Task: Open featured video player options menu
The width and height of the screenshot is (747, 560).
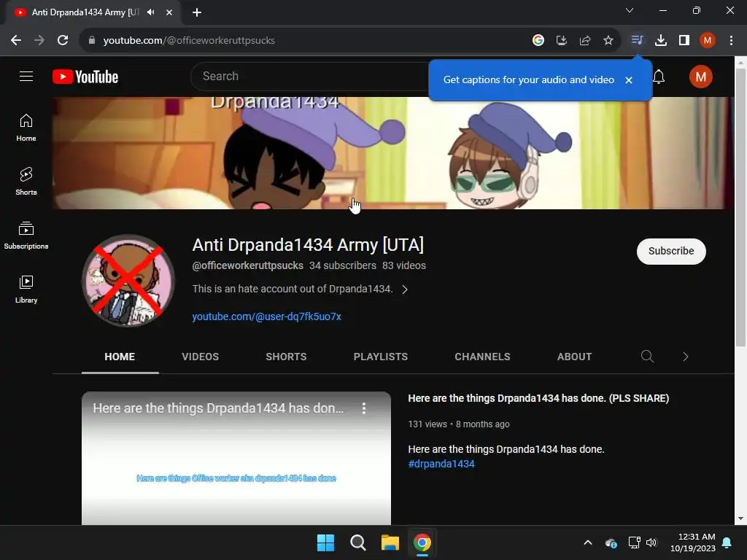Action: [364, 408]
